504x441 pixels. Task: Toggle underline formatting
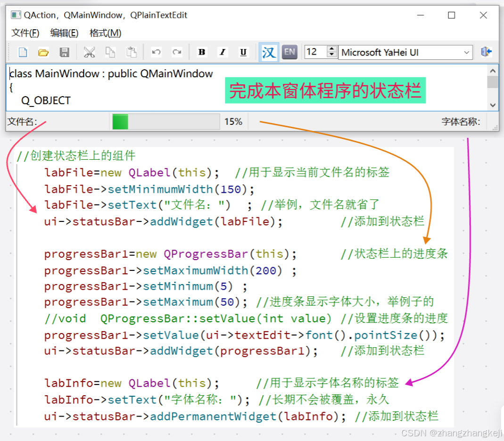243,52
